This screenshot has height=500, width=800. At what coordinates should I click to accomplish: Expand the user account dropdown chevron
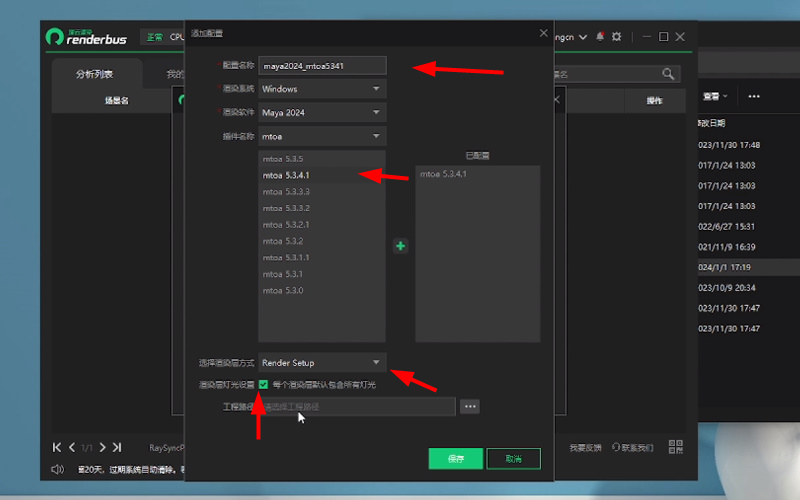pyautogui.click(x=583, y=37)
